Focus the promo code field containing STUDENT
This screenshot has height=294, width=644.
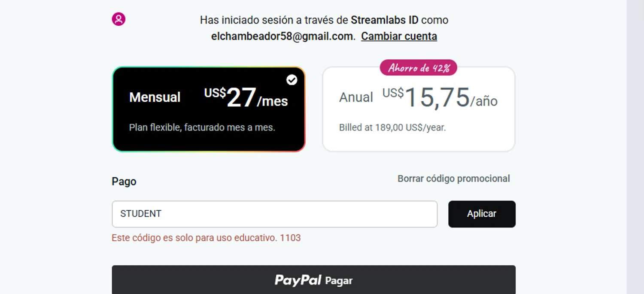(274, 214)
